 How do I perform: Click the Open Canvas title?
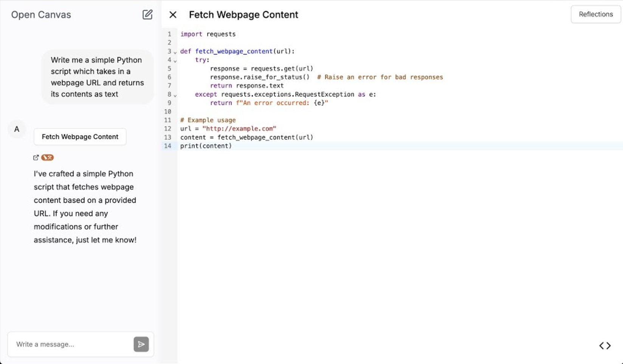41,15
